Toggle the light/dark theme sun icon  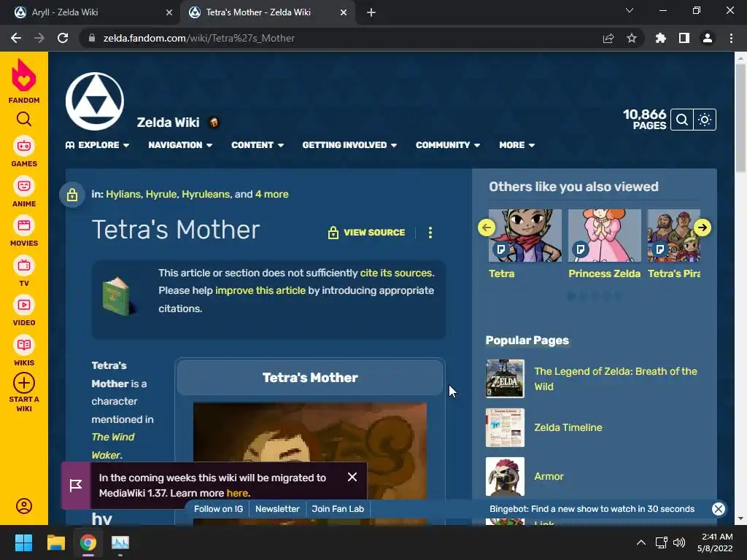pyautogui.click(x=705, y=120)
